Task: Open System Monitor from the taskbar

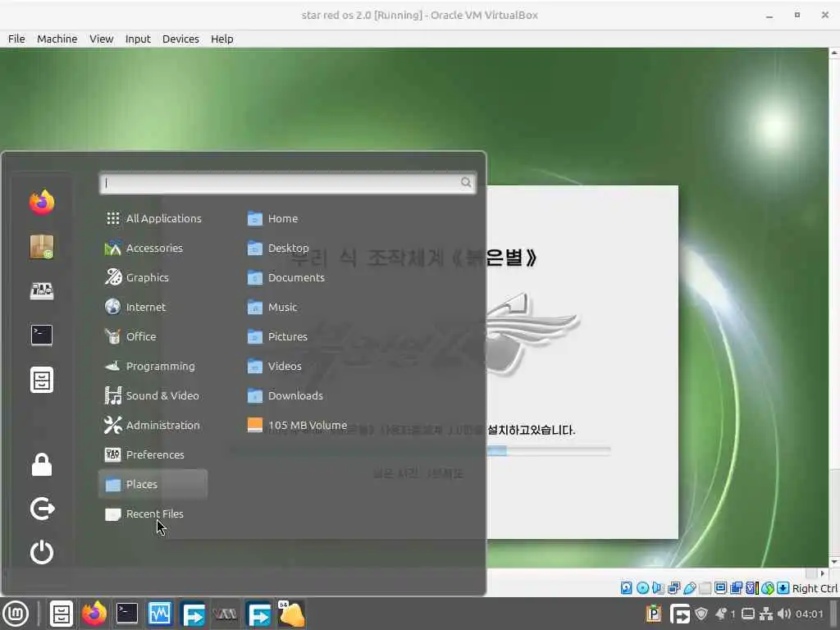Action: pos(160,614)
